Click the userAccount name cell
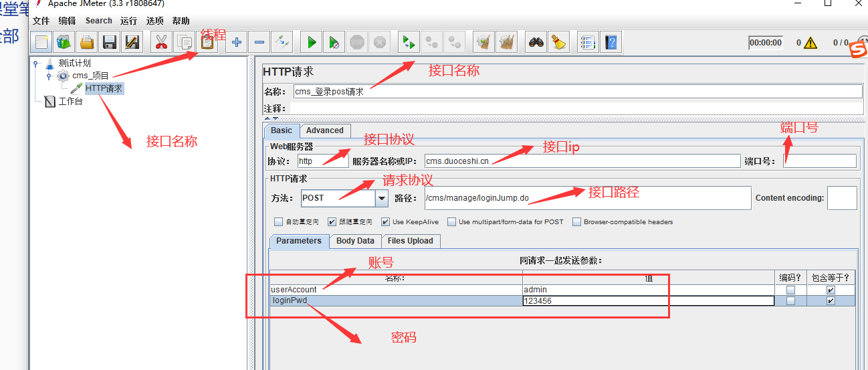 (396, 290)
